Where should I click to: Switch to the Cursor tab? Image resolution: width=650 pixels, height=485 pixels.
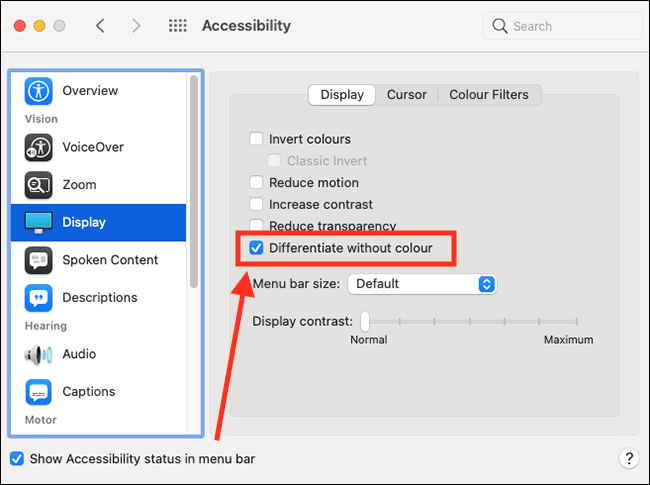(x=407, y=95)
